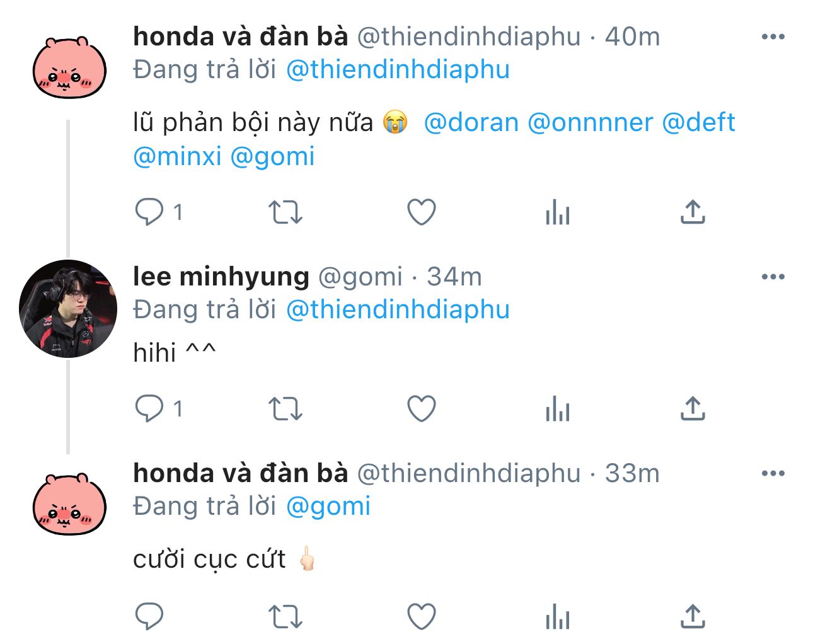Open honda và đàn bà's pink pig avatar in the first tweet
Screen dimensions: 813x644
[69, 67]
